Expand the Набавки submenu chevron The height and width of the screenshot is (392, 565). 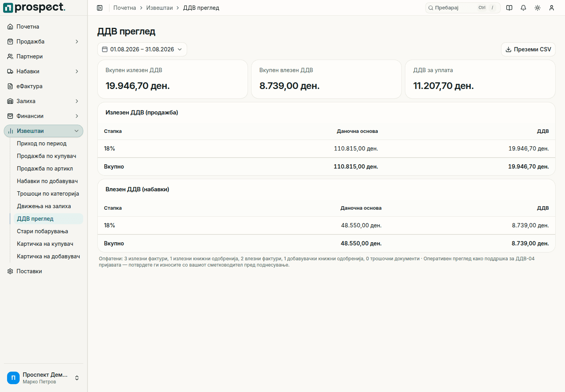point(77,71)
